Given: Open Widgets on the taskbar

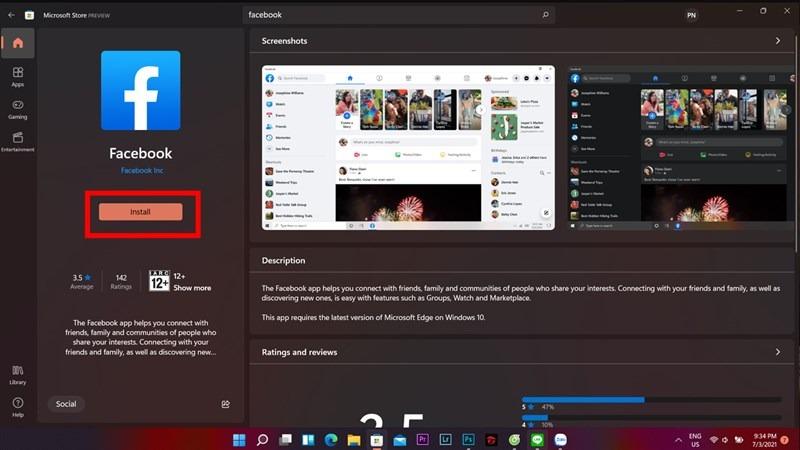Looking at the screenshot, I should coord(308,440).
